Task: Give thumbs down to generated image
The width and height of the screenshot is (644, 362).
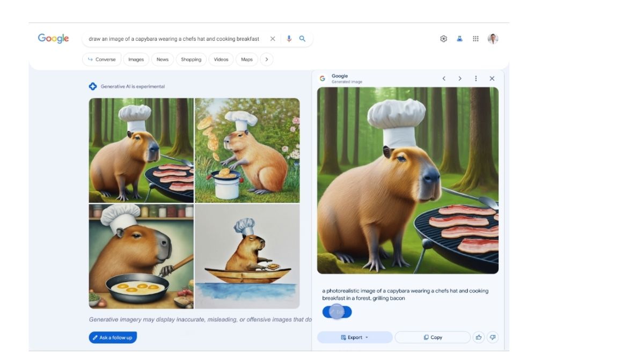Action: [x=493, y=337]
